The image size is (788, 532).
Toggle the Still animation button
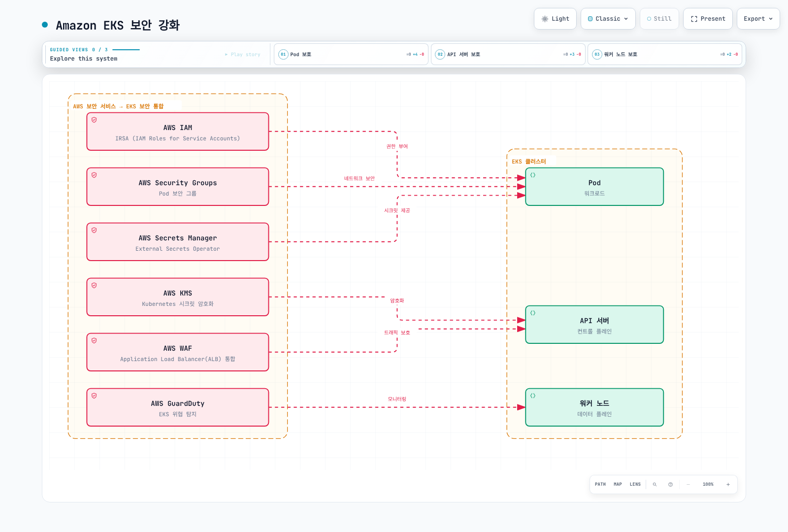[659, 19]
